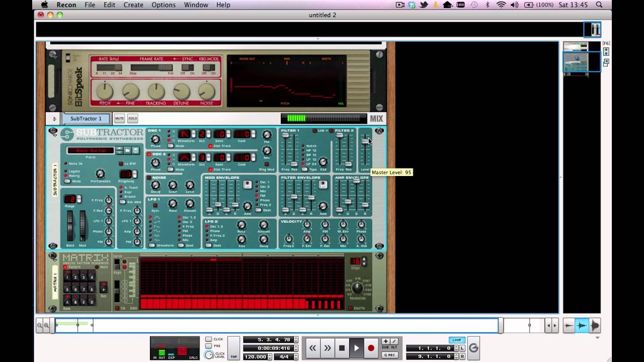Open the Create menu
Image resolution: width=644 pixels, height=362 pixels.
[133, 5]
